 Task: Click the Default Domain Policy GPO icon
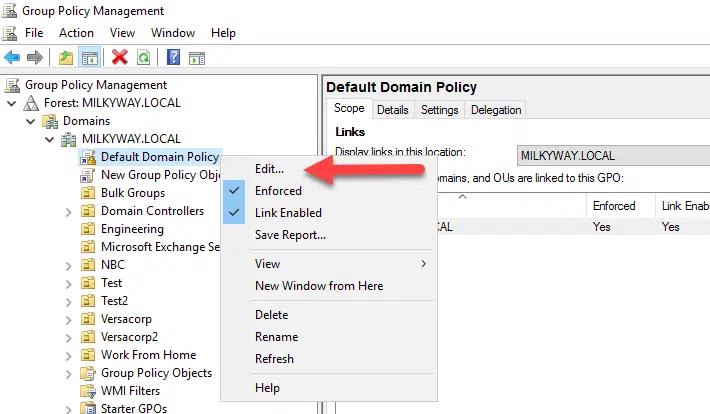(88, 158)
